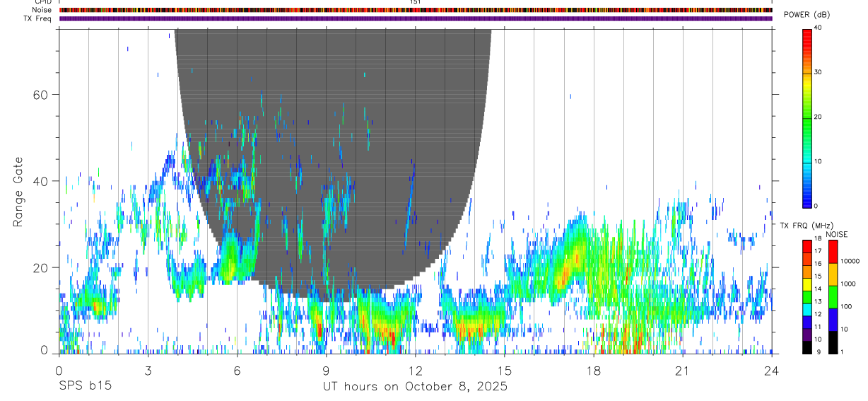The height and width of the screenshot is (401, 868).
Task: Pick the black 9–10 MHz TX FRQ swatch
Action: pos(807,347)
